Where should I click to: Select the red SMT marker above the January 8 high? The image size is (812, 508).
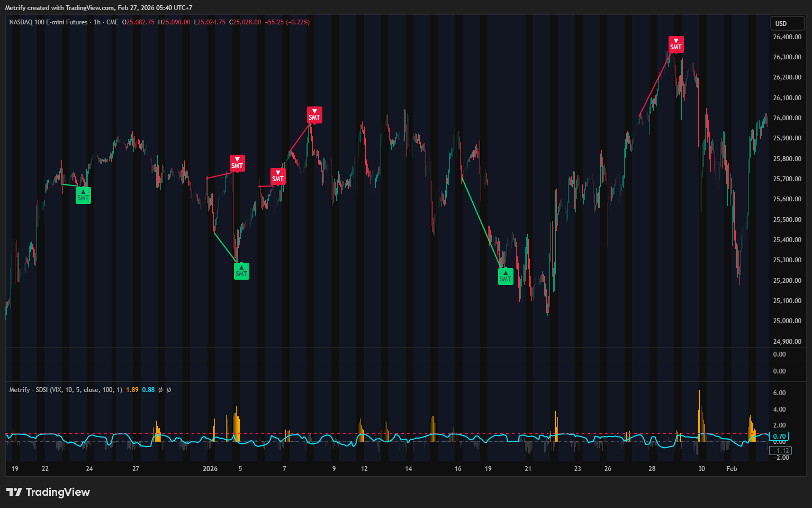[314, 115]
